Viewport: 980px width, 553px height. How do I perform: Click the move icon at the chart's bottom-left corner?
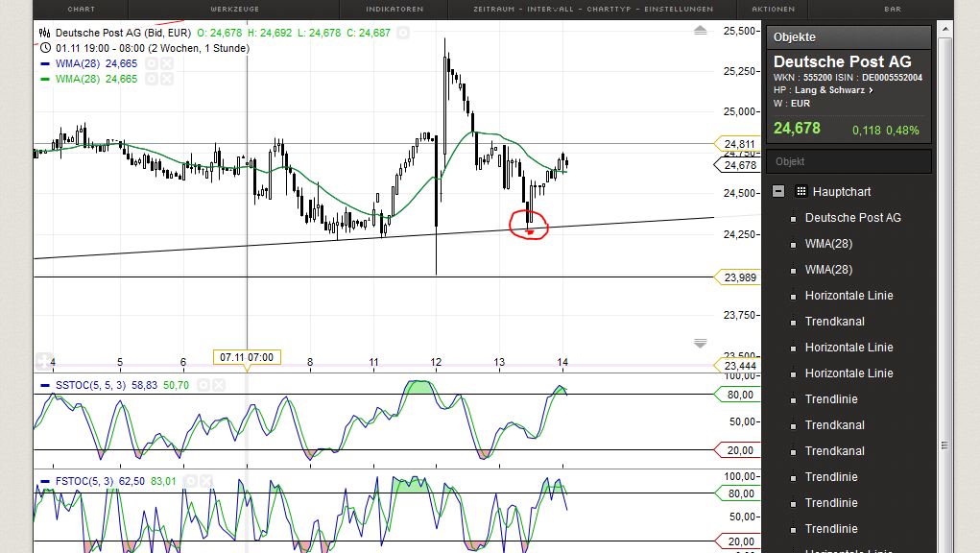tap(43, 361)
